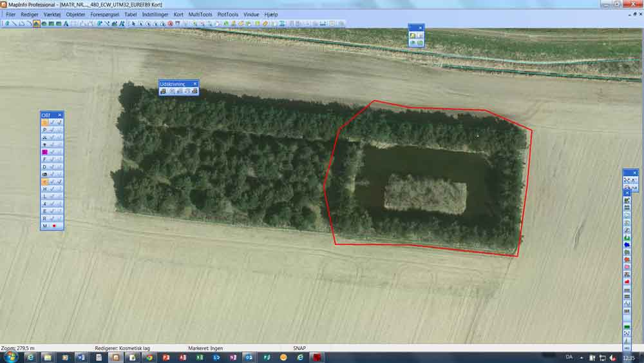Viewport: 644px width, 363px height.
Task: Toggle the first checkmark in the R row
Action: pos(52,219)
